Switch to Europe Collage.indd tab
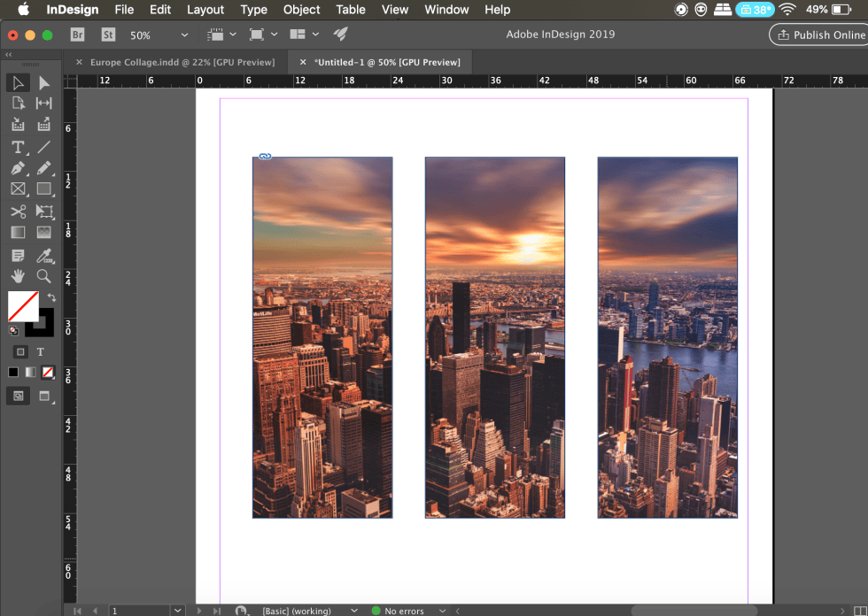Viewport: 868px width, 616px height. point(182,63)
